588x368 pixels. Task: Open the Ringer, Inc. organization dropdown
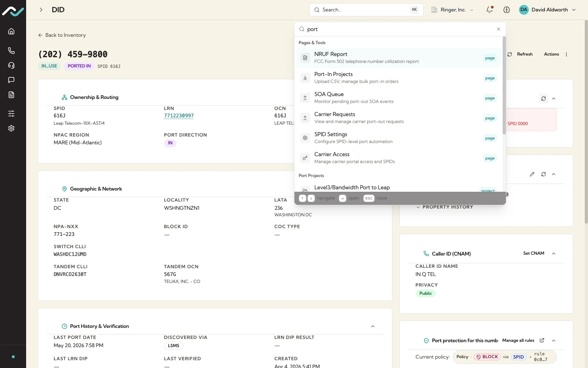click(x=452, y=10)
